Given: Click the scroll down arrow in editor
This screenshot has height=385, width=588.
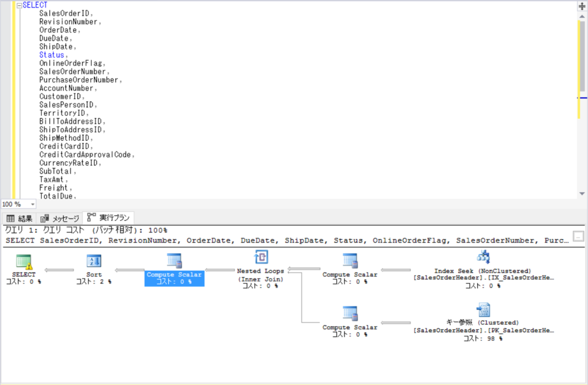Looking at the screenshot, I should point(582,194).
